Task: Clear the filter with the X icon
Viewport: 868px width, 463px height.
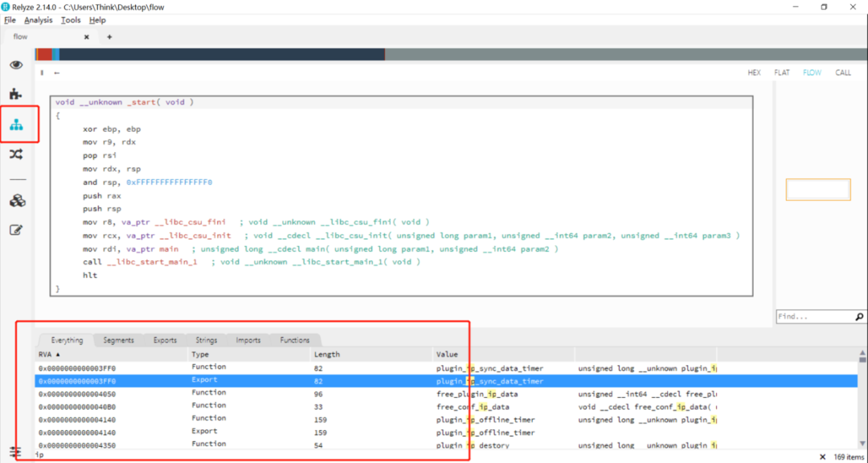Action: coord(821,457)
